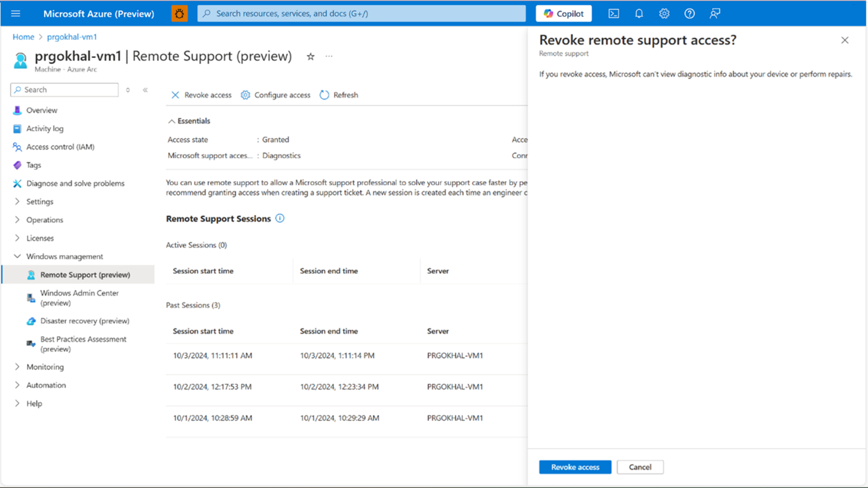Click the resource menu search box

pyautogui.click(x=64, y=89)
